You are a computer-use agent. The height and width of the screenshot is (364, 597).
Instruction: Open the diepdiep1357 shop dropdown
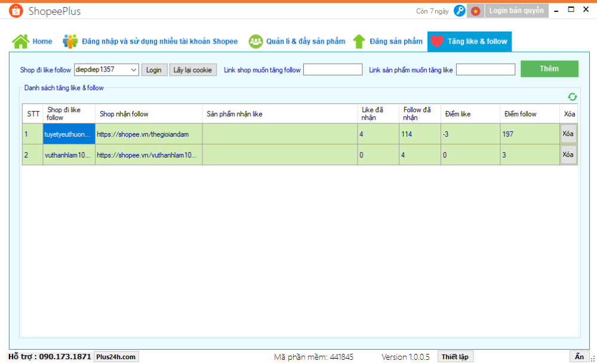[134, 70]
